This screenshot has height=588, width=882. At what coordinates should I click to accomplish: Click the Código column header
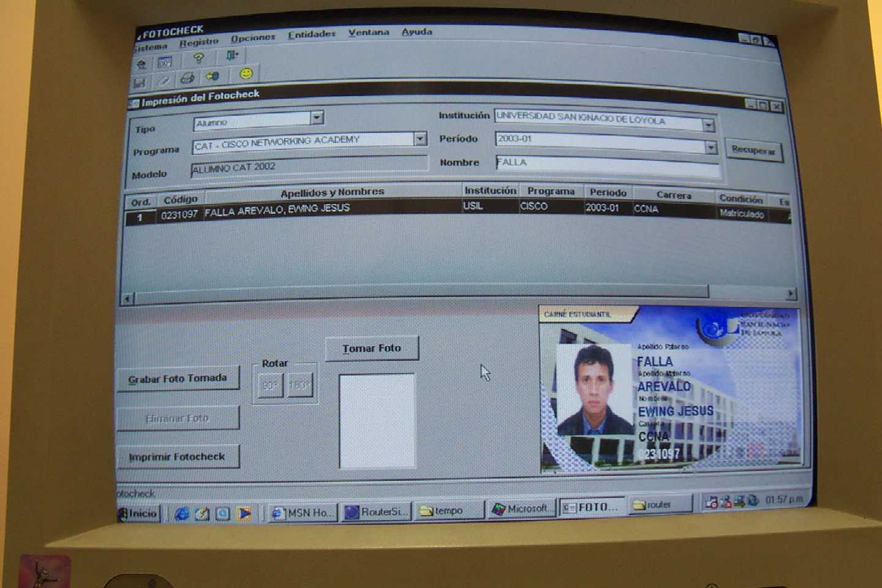coord(181,199)
